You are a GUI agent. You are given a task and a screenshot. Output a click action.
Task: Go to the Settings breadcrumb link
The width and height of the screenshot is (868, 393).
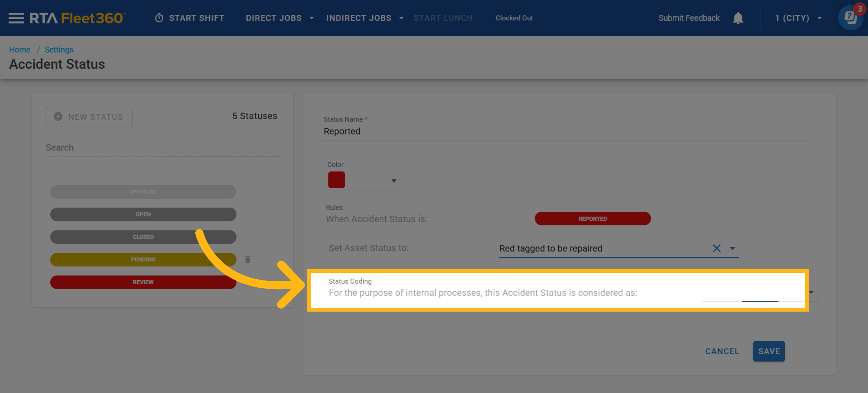(59, 50)
